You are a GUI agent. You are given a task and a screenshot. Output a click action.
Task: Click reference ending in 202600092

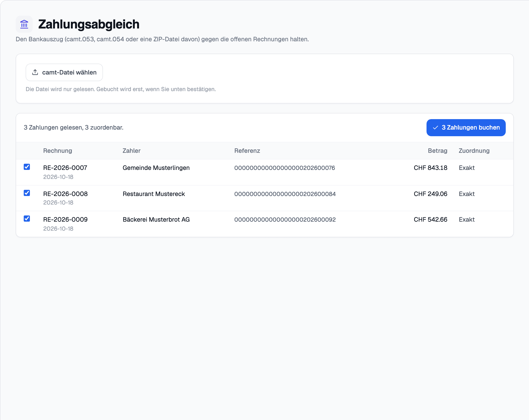pyautogui.click(x=285, y=219)
